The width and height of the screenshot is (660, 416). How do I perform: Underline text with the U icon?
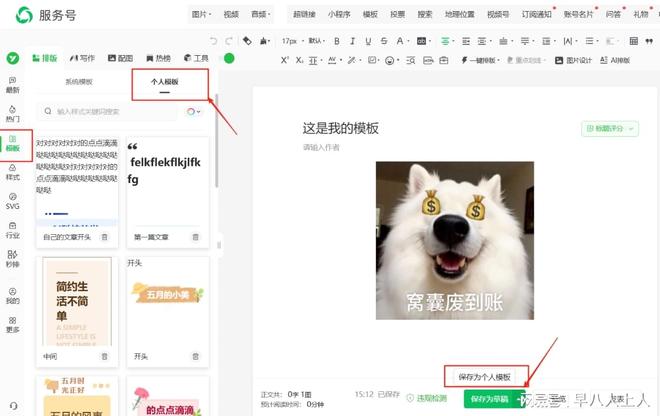pos(368,41)
